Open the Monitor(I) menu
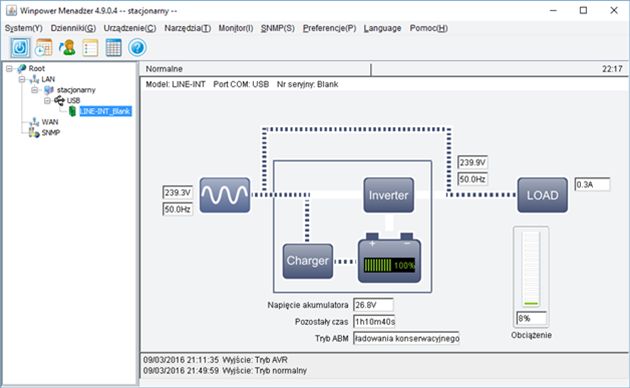Screen dimensions: 630x388 [236, 28]
